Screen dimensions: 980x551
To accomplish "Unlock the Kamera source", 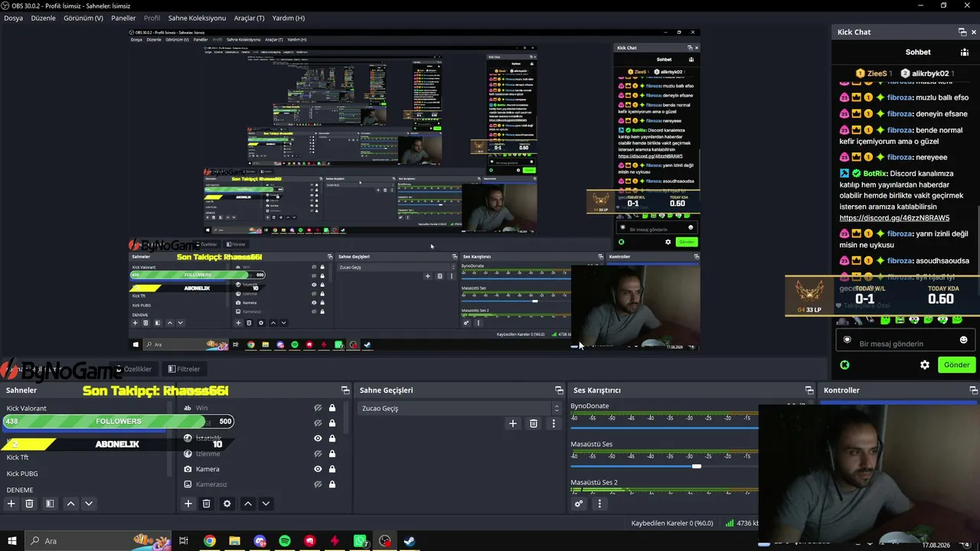I will [x=332, y=469].
